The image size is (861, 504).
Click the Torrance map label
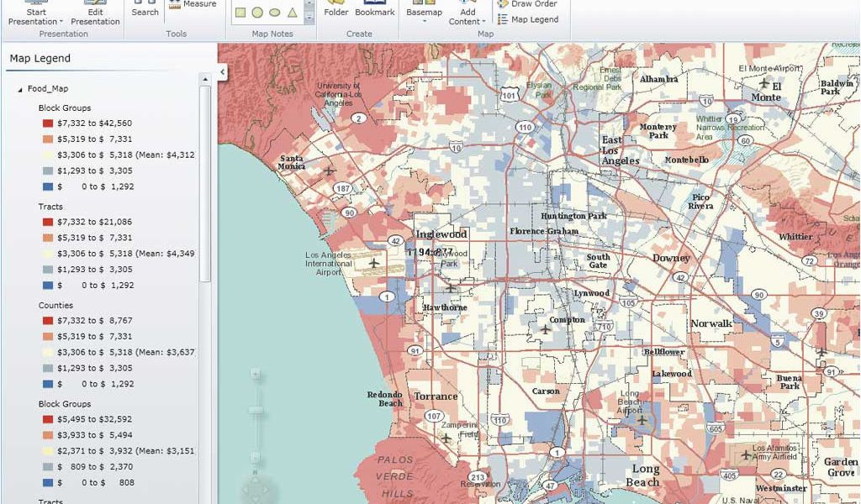[x=436, y=396]
